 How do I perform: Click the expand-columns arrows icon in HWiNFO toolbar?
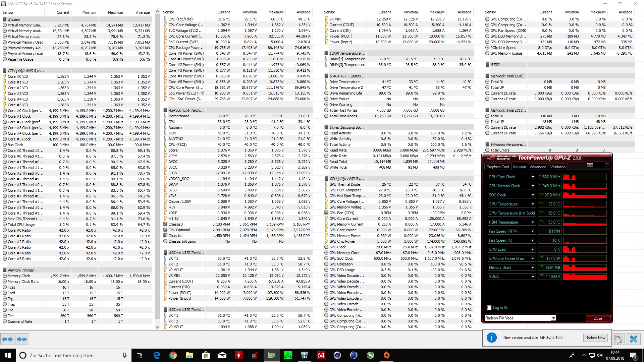[x=7, y=339]
